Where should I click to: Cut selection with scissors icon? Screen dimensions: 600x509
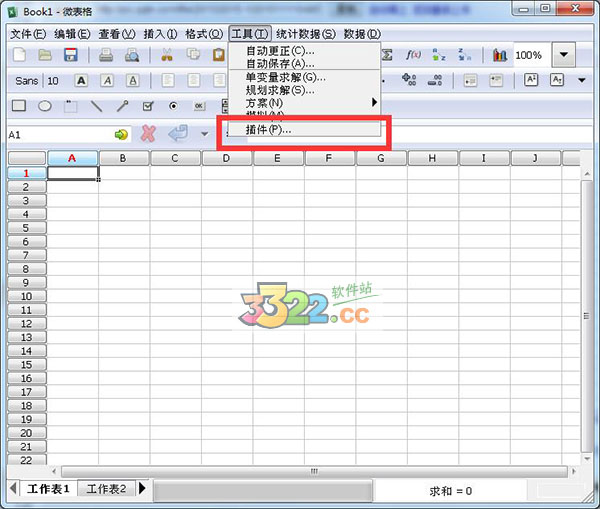(167, 55)
